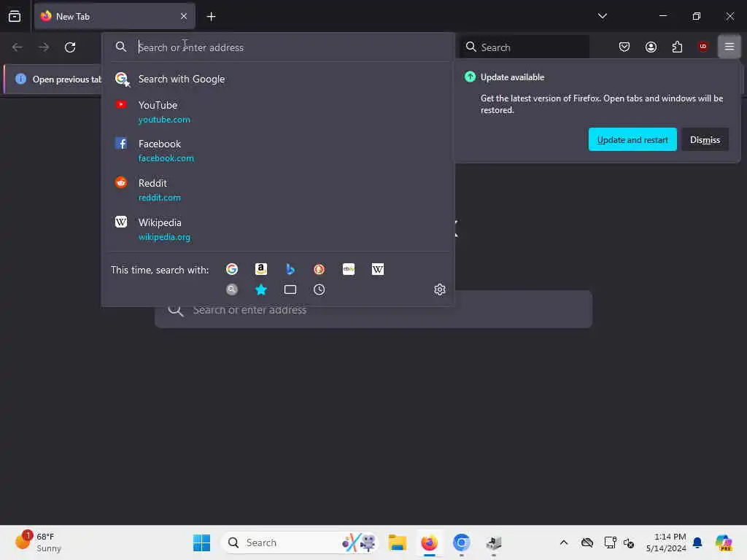Open the Firefox account icon
Viewport: 747px width, 560px height.
pyautogui.click(x=651, y=47)
